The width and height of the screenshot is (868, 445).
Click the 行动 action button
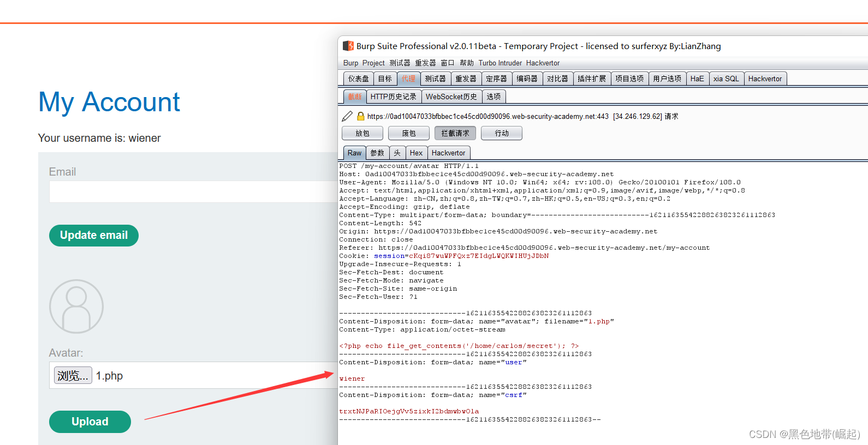coord(502,133)
